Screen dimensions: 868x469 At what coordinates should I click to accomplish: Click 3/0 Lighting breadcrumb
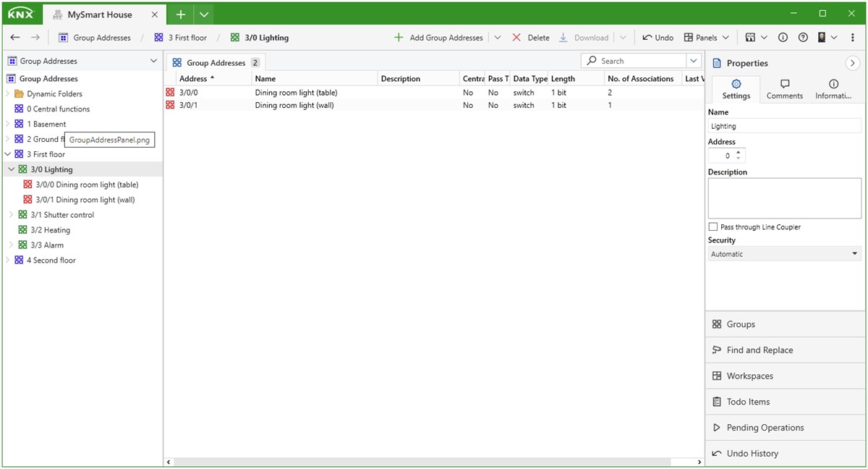[x=260, y=38]
